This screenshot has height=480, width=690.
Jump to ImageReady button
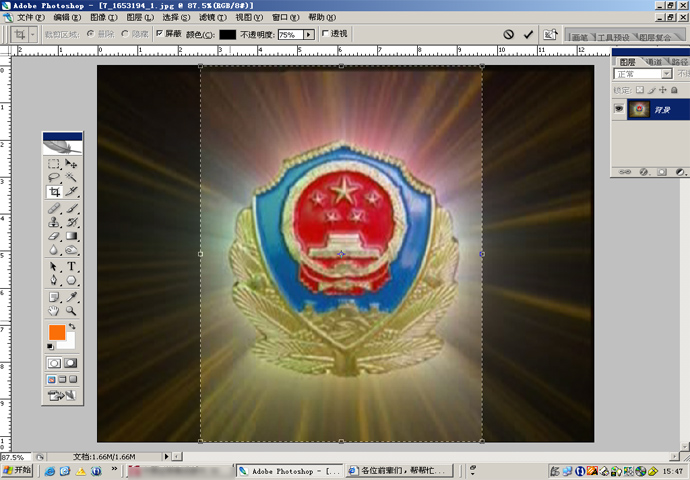pyautogui.click(x=62, y=395)
